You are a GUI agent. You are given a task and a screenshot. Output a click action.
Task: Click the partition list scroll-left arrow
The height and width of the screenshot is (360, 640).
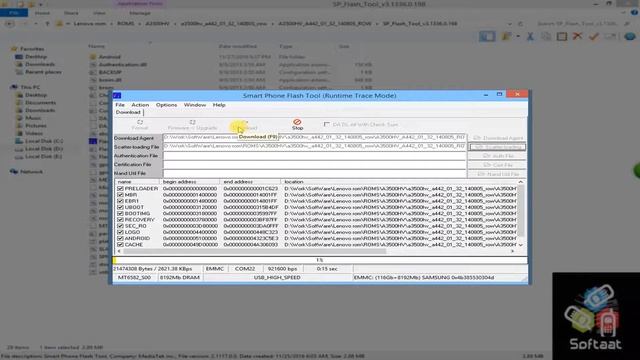(119, 251)
